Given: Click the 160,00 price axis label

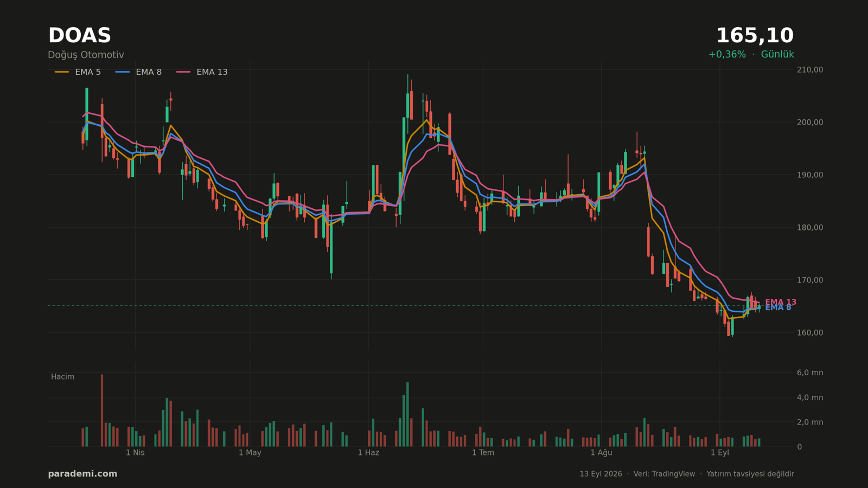Looking at the screenshot, I should (809, 332).
